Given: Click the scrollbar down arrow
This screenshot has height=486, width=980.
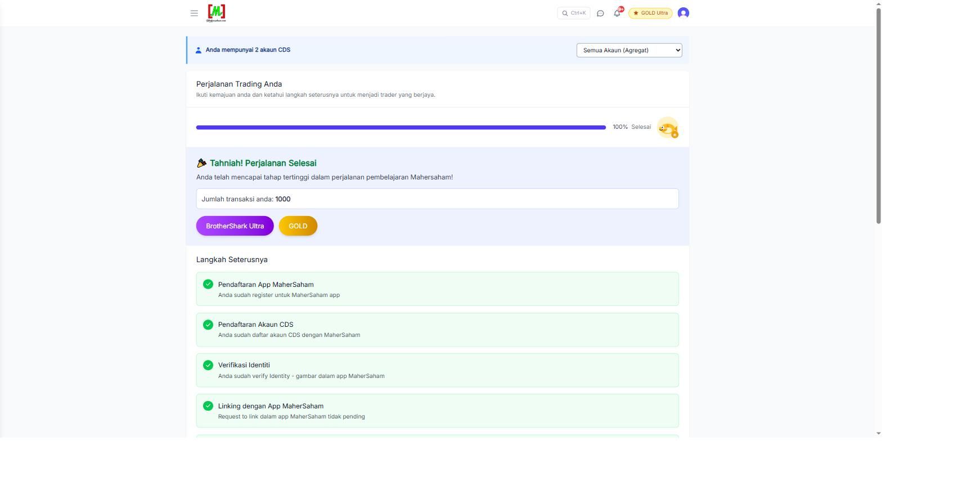Looking at the screenshot, I should click(879, 434).
